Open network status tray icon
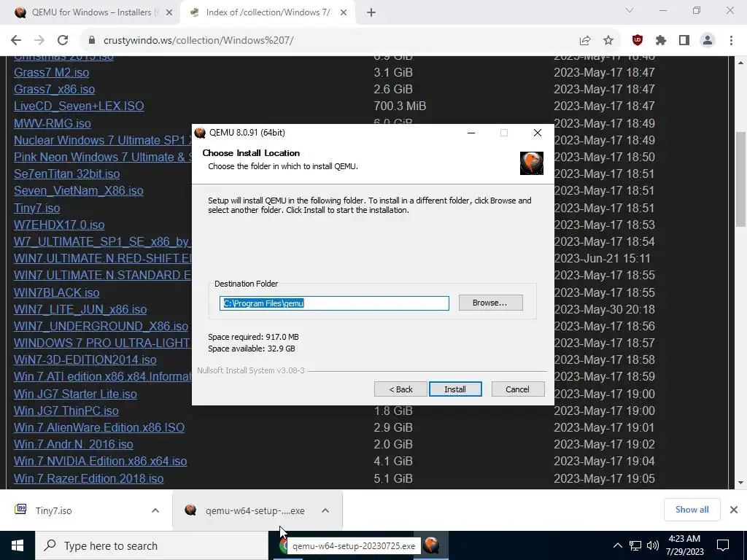747x560 pixels. coord(635,545)
